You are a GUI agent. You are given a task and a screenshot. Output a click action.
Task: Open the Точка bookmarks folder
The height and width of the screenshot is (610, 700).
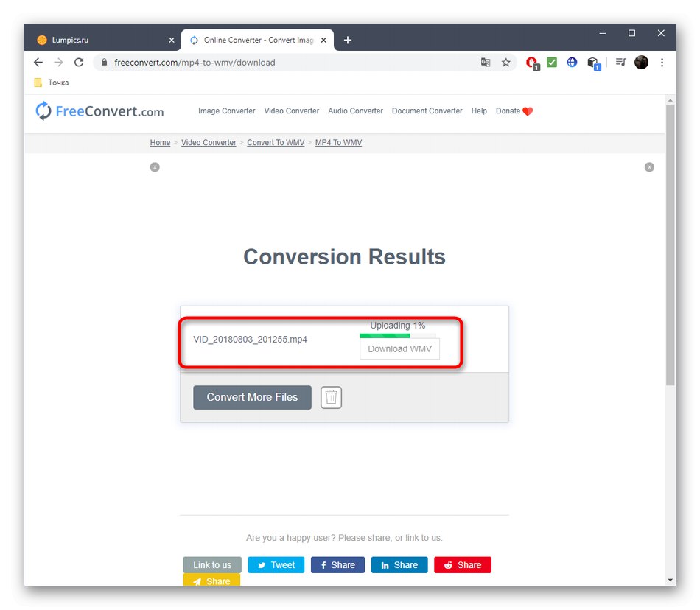tap(52, 83)
